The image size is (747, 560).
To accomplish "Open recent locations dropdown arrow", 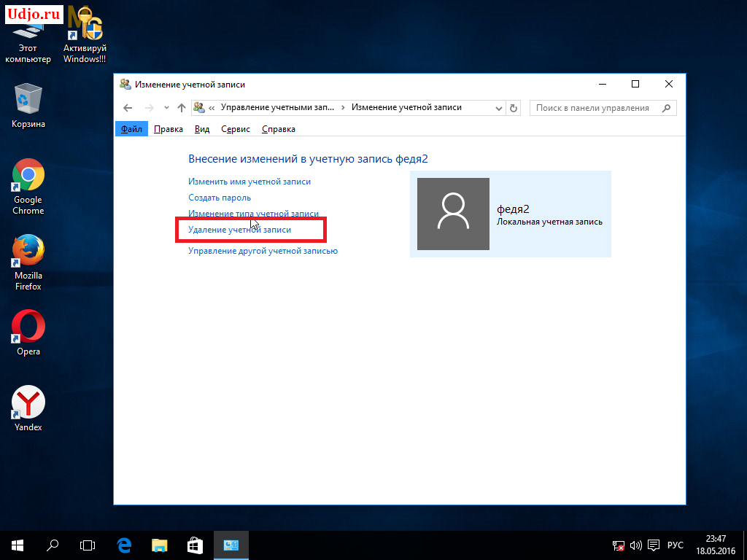I will (166, 108).
